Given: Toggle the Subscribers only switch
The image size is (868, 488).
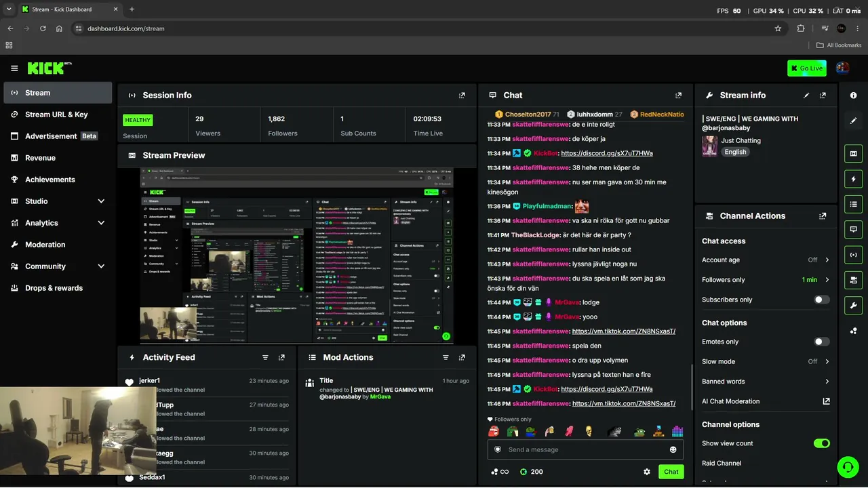Looking at the screenshot, I should (x=821, y=300).
